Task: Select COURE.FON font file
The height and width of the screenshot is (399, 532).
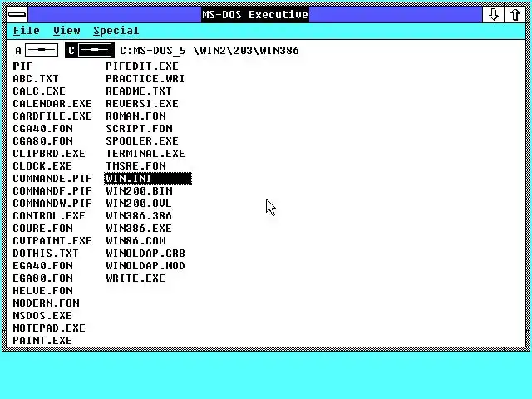Action: [42, 229]
